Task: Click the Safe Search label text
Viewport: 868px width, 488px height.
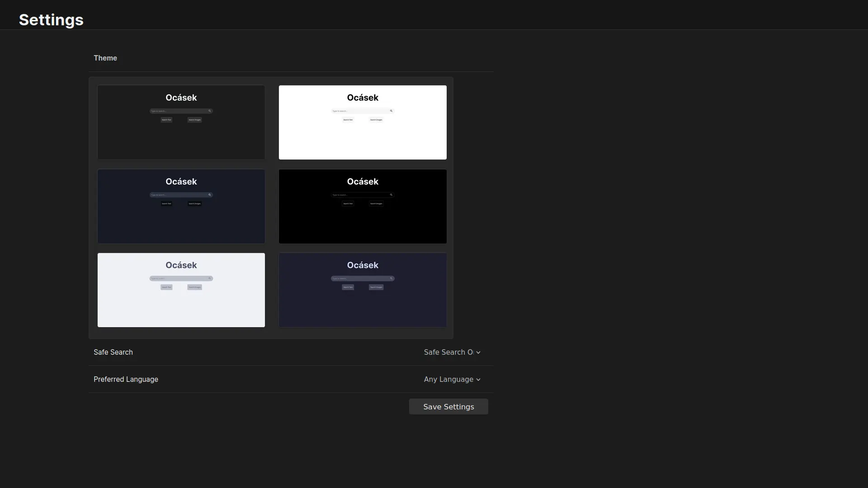Action: click(x=113, y=352)
